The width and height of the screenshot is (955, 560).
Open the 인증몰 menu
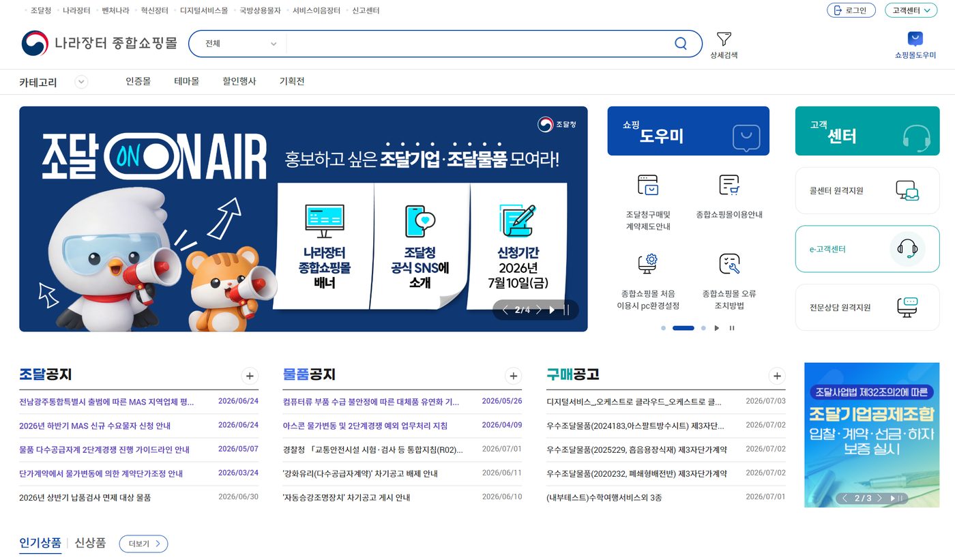coord(138,81)
